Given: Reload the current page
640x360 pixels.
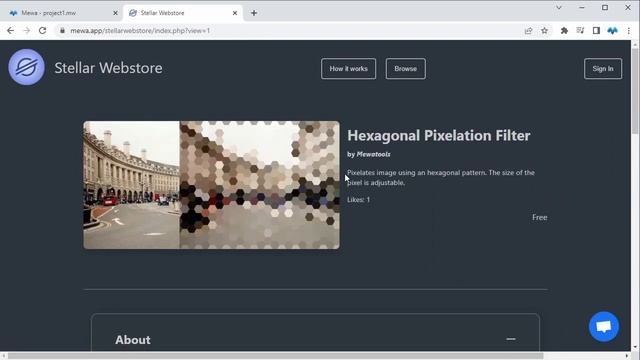Looking at the screenshot, I should [42, 31].
